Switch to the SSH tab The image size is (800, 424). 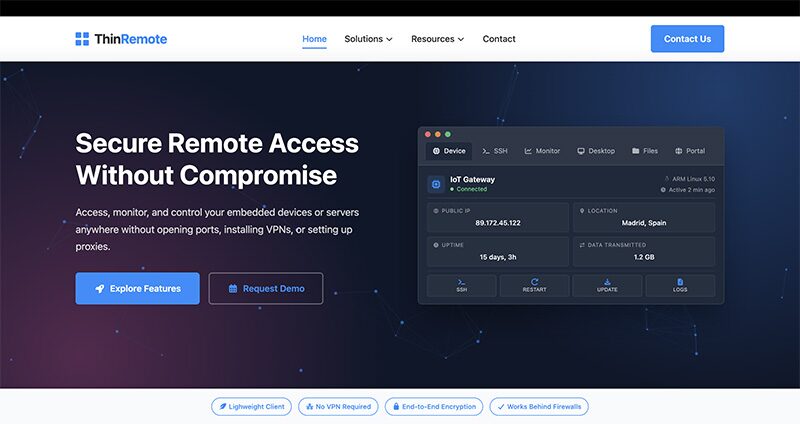(495, 151)
